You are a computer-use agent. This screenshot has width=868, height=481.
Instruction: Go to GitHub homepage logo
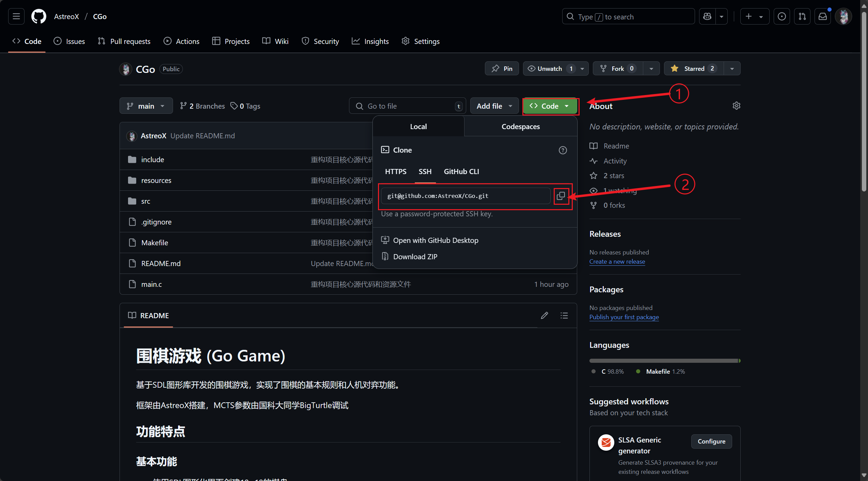coord(39,16)
